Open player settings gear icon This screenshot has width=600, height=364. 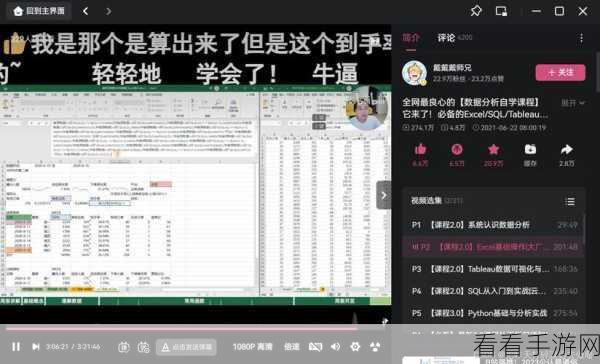pos(355,347)
